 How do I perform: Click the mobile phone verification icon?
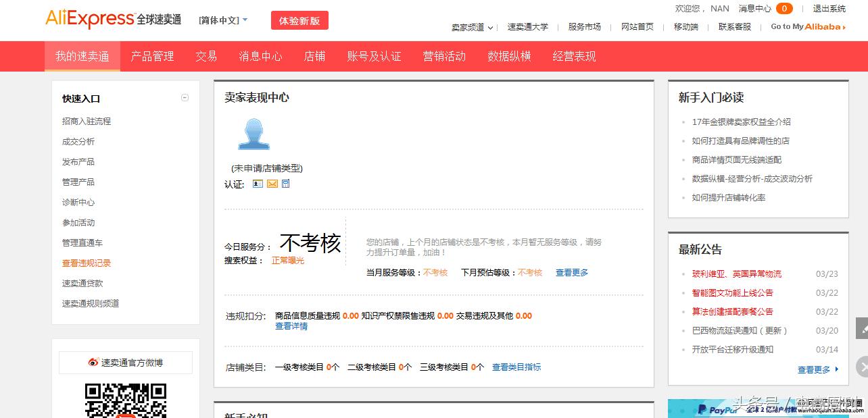(285, 184)
